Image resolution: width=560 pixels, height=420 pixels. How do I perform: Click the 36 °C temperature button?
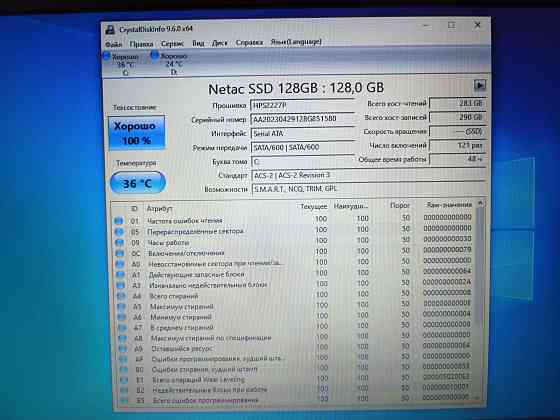138,183
